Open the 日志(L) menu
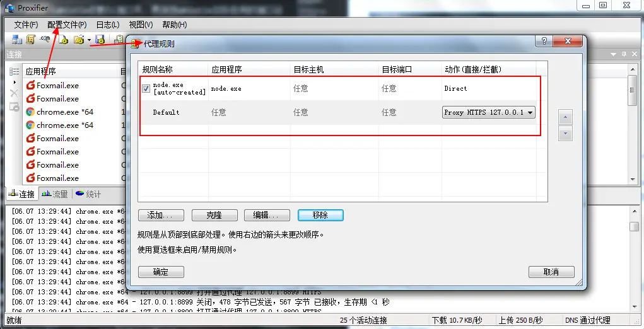644x329 pixels. tap(108, 25)
